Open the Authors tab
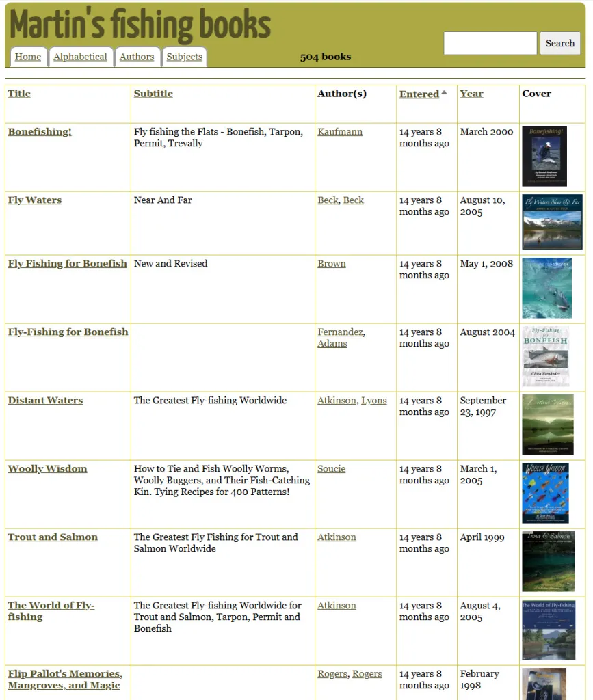Image resolution: width=593 pixels, height=700 pixels. pyautogui.click(x=137, y=57)
